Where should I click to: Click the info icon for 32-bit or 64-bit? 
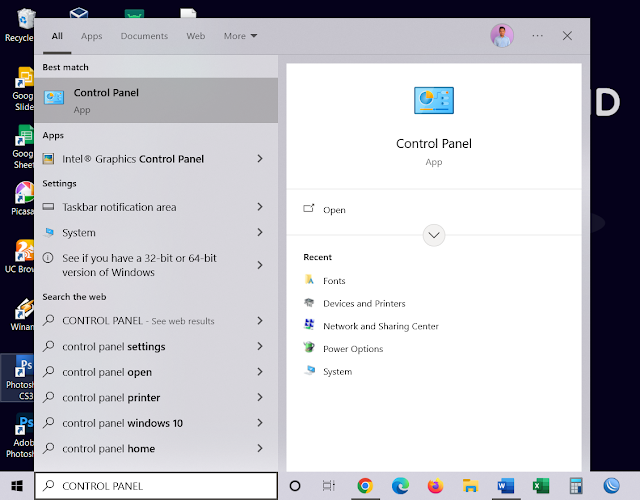[48, 258]
